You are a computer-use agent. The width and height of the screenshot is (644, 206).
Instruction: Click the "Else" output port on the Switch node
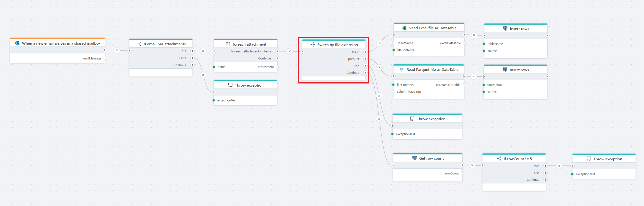pyautogui.click(x=365, y=66)
